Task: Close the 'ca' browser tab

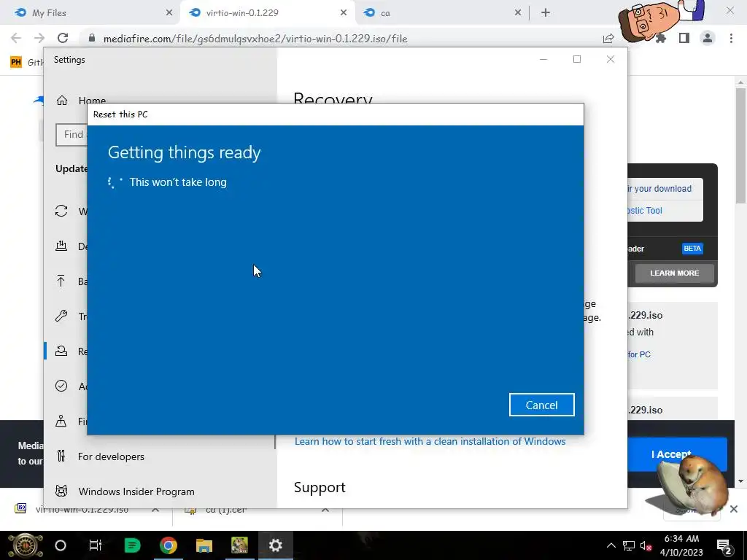Action: pos(518,13)
